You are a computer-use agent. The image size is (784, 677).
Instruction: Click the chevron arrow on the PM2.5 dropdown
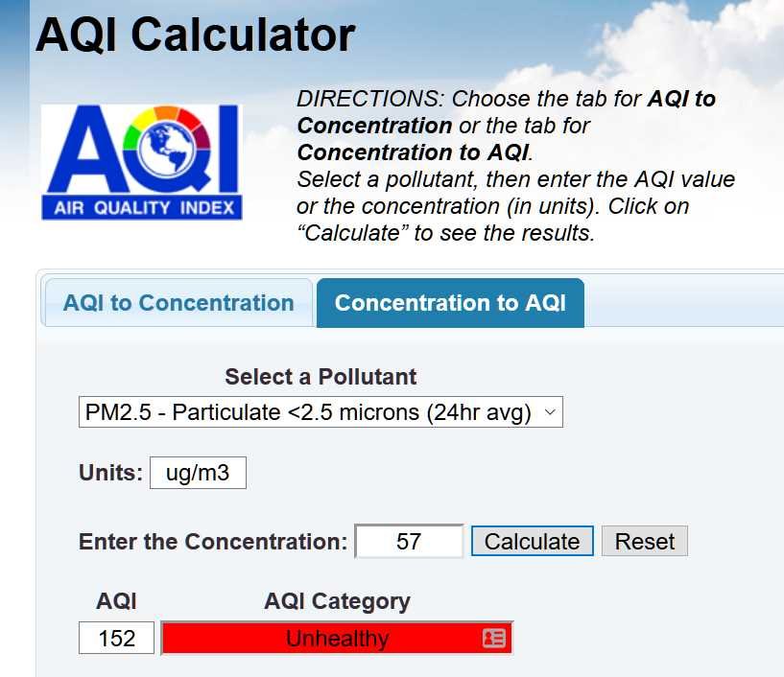(x=550, y=412)
